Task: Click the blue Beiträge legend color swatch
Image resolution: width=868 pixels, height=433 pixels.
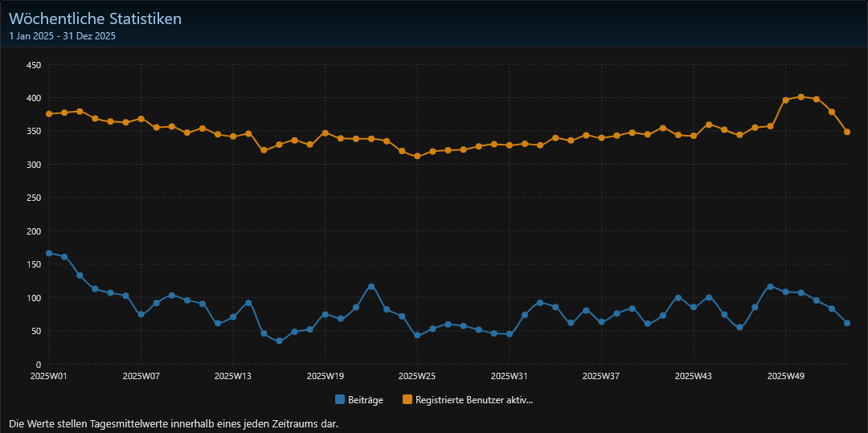Action: pyautogui.click(x=340, y=399)
